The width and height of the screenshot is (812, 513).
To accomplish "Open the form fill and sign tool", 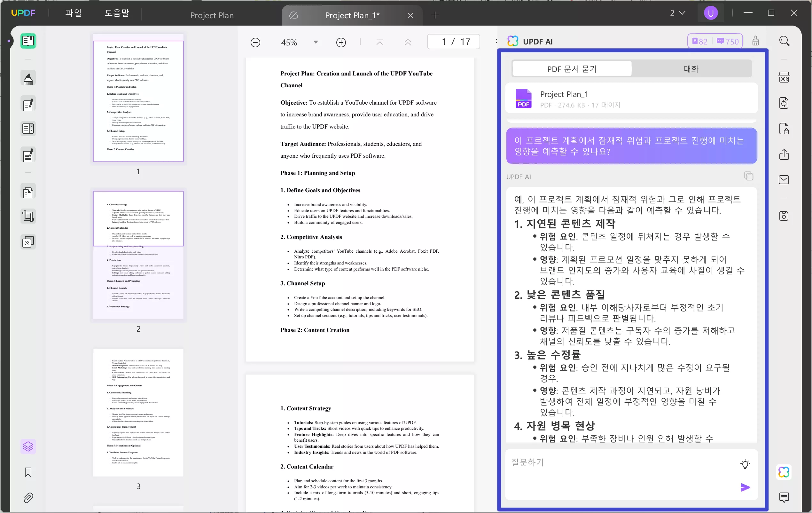I will click(x=28, y=155).
